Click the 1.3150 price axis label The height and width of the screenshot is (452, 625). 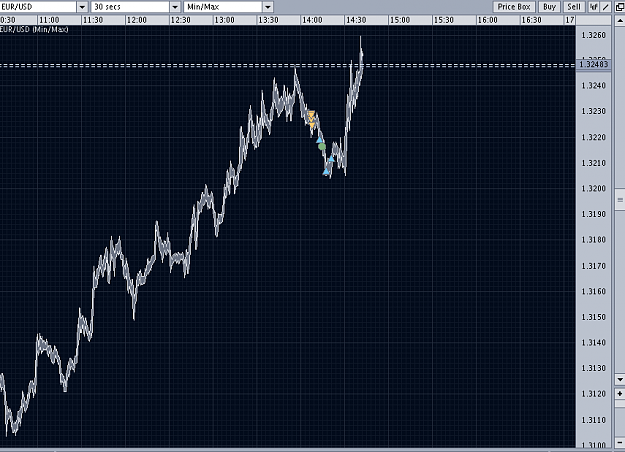[594, 317]
